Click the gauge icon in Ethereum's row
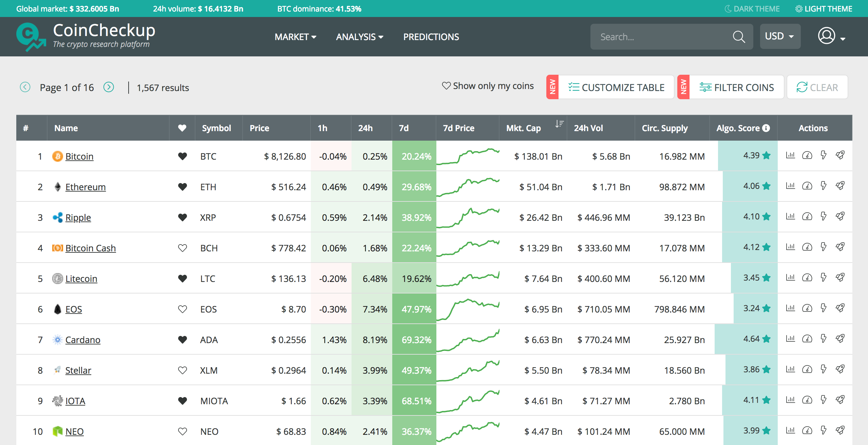The height and width of the screenshot is (445, 868). [x=807, y=186]
